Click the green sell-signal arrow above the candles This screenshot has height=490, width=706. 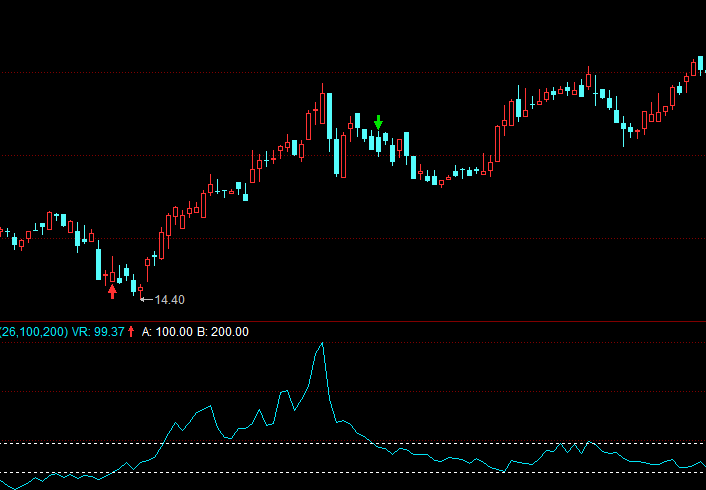point(378,122)
